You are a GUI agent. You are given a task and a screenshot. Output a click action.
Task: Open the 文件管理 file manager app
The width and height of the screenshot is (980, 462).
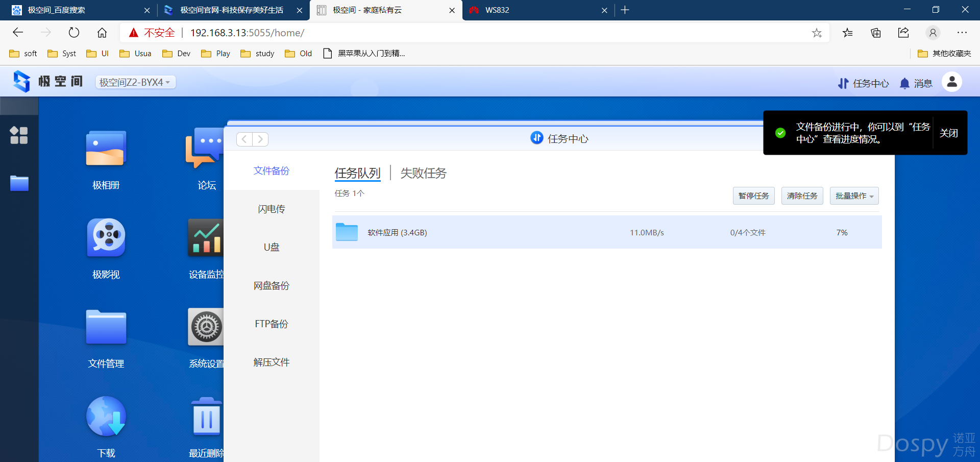106,327
